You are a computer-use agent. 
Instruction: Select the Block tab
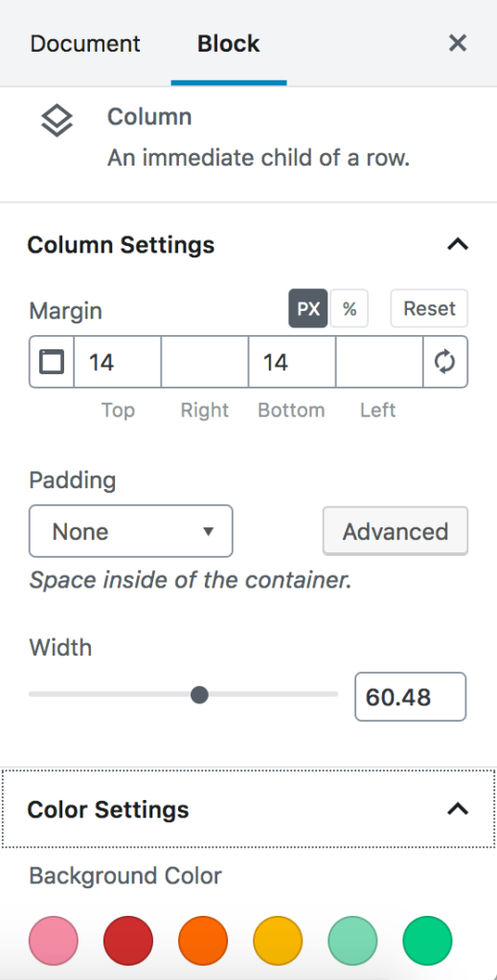pyautogui.click(x=229, y=44)
